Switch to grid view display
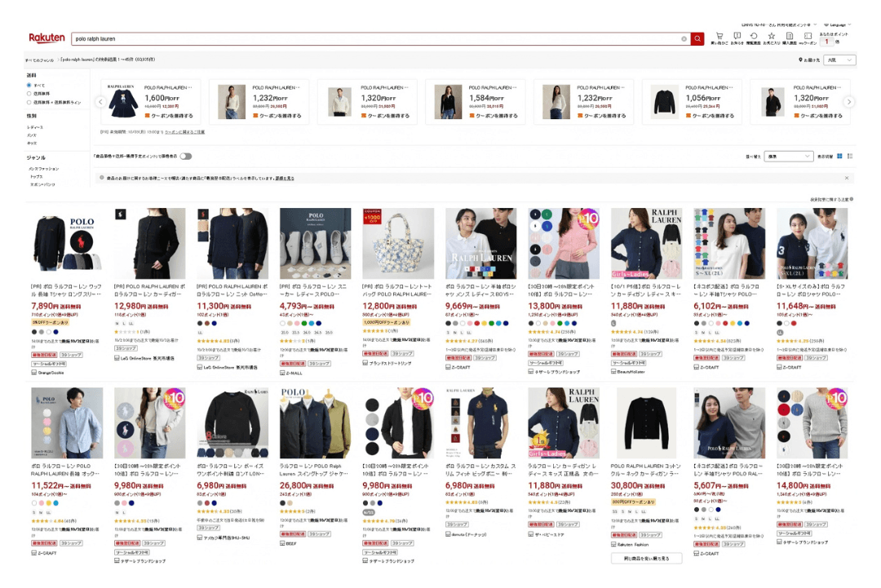This screenshot has width=881, height=588. [839, 156]
